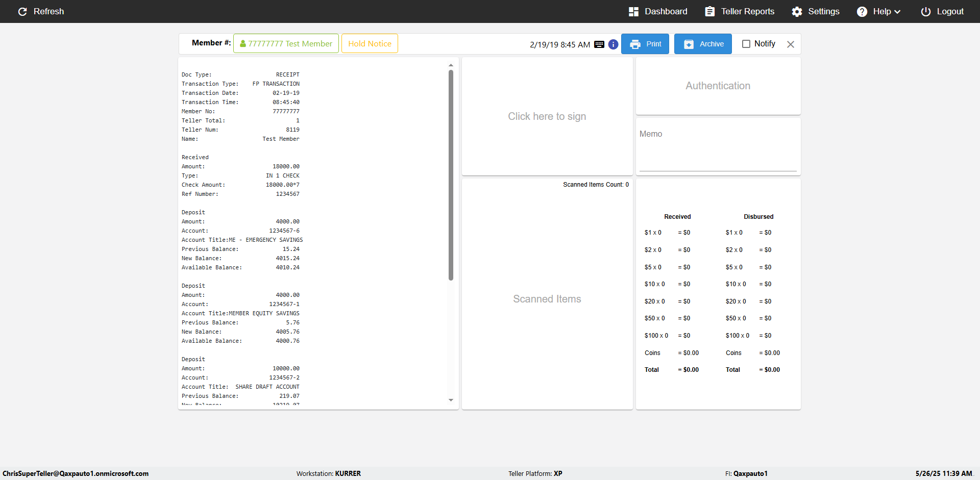Viewport: 980px width, 480px height.
Task: Click 'FI: Qaxpauto1' in status bar
Action: tap(746, 473)
